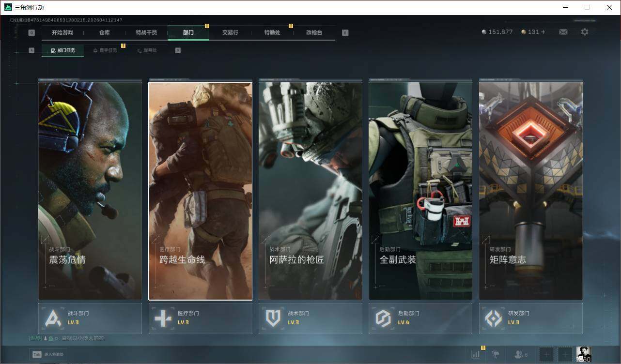Open the 交易行 tab
This screenshot has height=364, width=621.
pos(230,32)
